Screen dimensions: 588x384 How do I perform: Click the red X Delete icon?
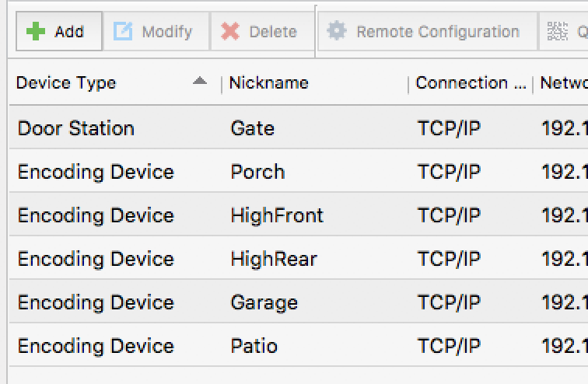point(230,32)
